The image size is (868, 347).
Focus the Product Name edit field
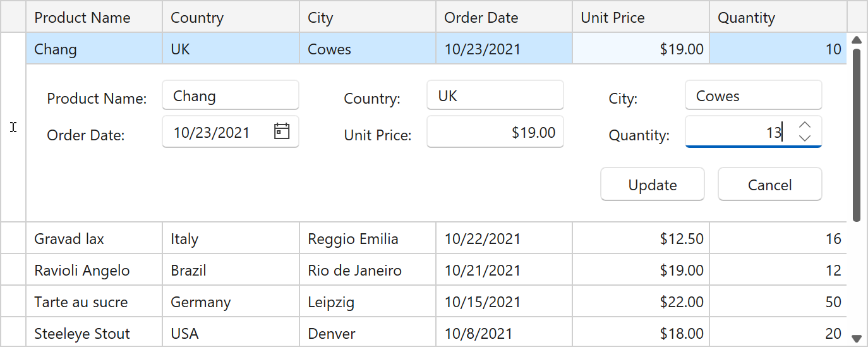(x=231, y=96)
